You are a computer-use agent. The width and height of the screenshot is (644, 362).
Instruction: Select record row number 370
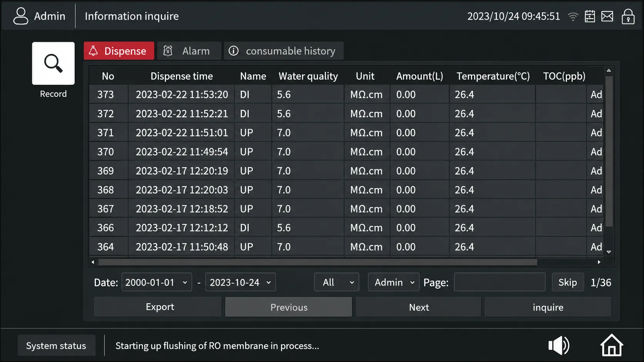[x=345, y=152]
